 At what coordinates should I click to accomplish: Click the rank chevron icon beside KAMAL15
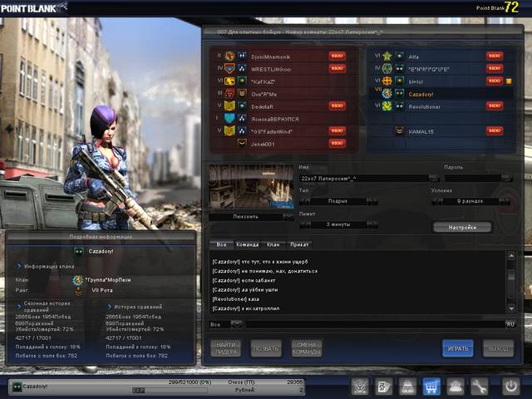click(x=399, y=131)
